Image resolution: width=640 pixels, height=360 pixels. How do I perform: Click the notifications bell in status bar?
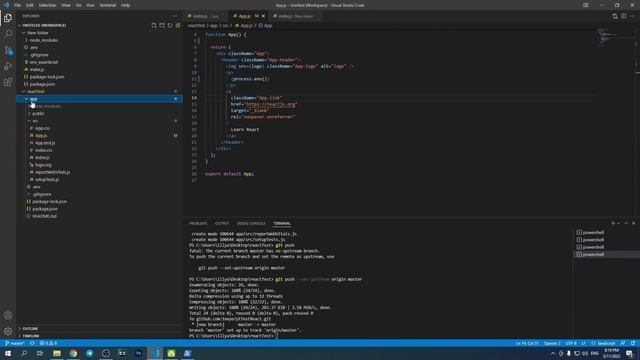(633, 343)
